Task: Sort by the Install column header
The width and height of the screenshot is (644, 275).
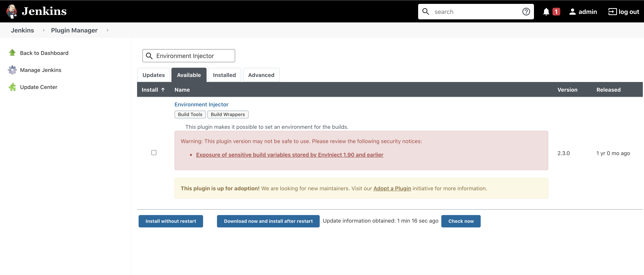Action: click(153, 90)
